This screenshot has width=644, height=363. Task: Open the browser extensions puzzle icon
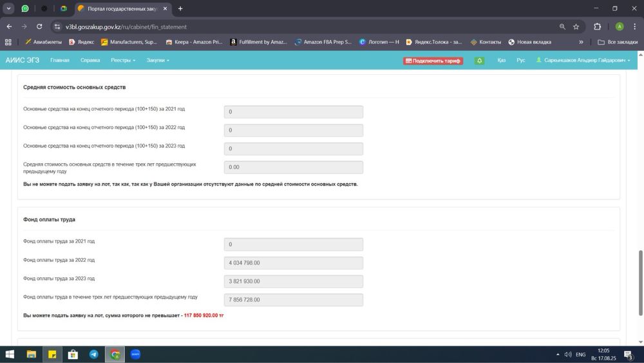pos(597,26)
